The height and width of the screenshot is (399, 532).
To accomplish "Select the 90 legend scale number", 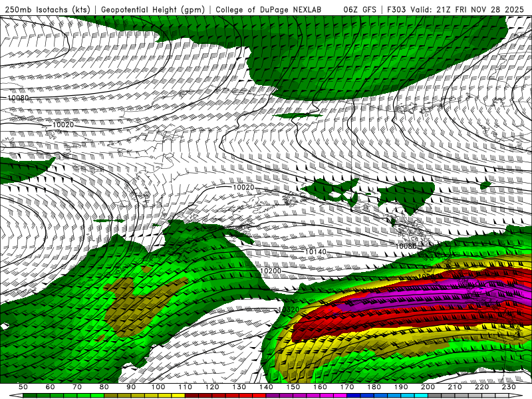I will [x=131, y=387].
